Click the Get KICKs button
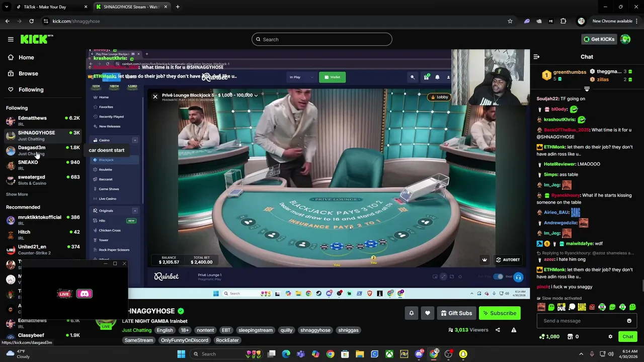The height and width of the screenshot is (362, 644). [599, 39]
